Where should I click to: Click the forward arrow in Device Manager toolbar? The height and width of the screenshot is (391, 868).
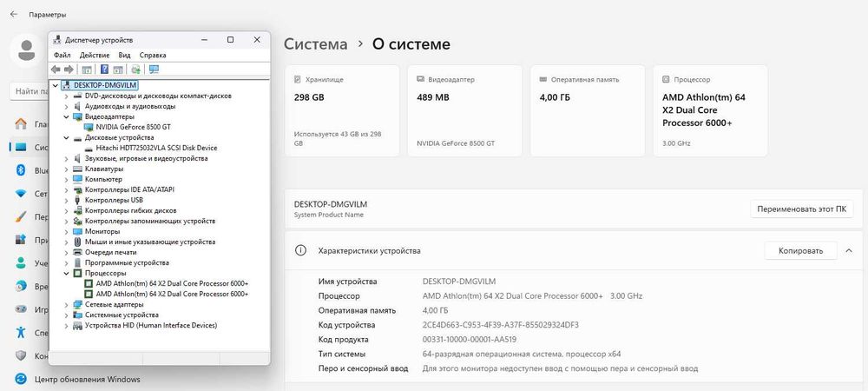point(69,70)
